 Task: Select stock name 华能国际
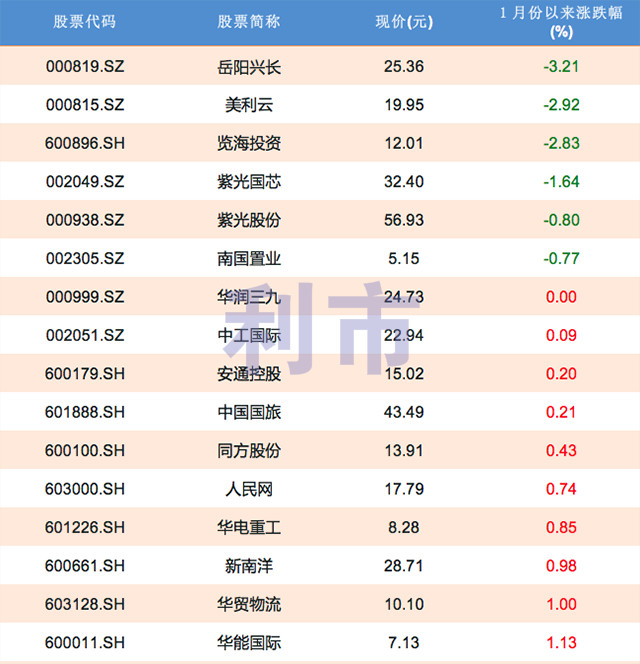click(249, 643)
